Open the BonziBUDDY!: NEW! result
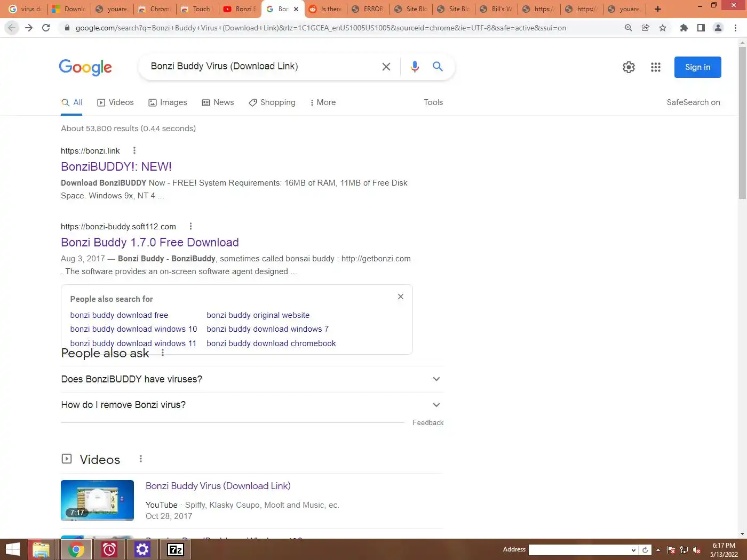 click(116, 166)
